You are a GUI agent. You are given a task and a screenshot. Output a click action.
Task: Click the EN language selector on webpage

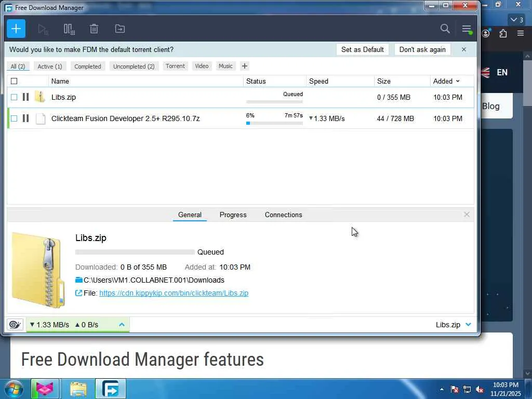coord(502,72)
